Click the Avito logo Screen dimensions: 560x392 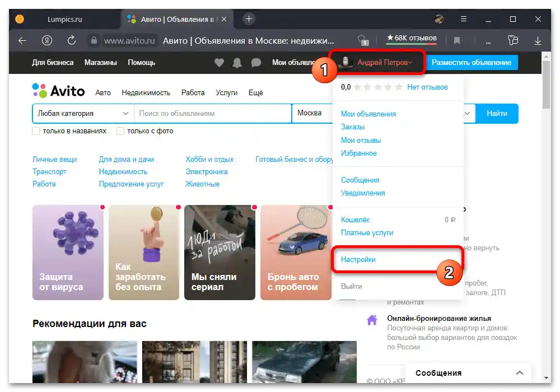click(x=59, y=91)
